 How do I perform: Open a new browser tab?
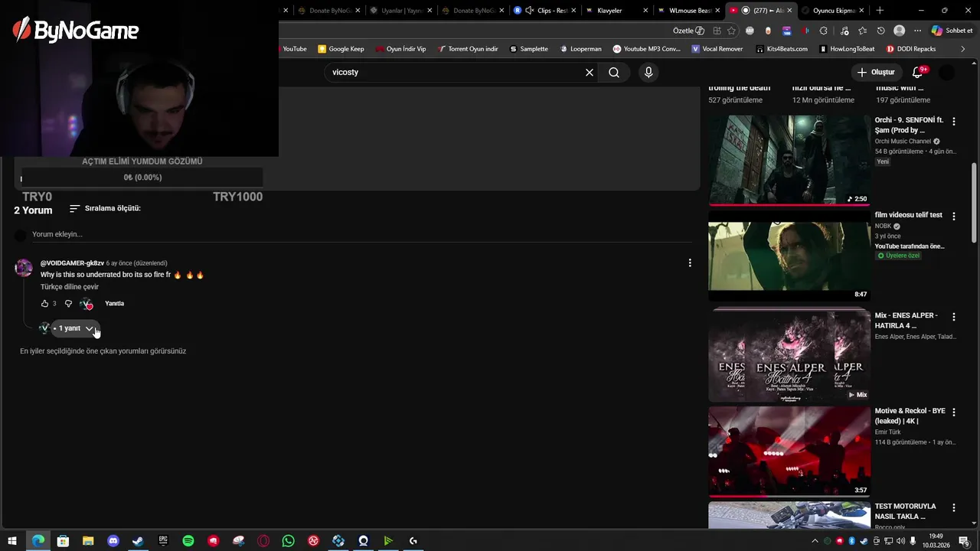click(x=880, y=11)
